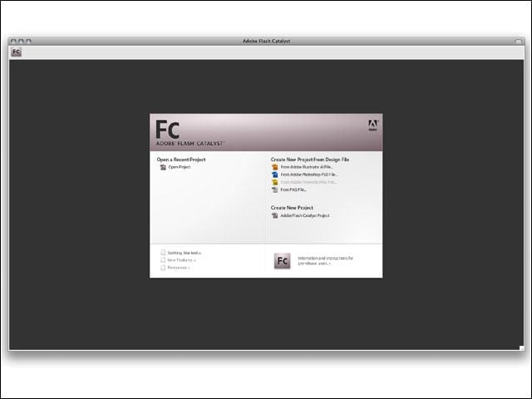The image size is (532, 399).
Task: Zoom the Adobe Flash Catalyst window
Action: pyautogui.click(x=29, y=41)
